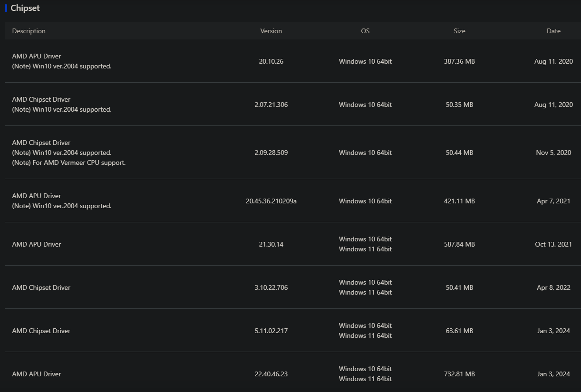Click the Date column header

click(x=553, y=31)
